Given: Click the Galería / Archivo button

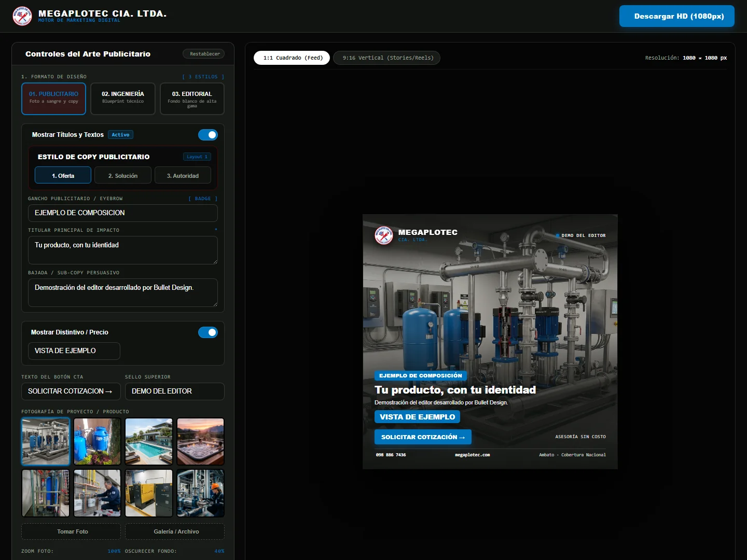Looking at the screenshot, I should click(175, 531).
